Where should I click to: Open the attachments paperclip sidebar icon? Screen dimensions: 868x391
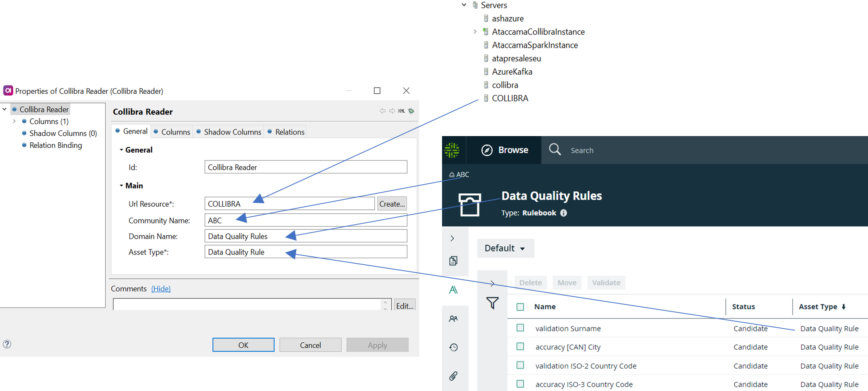click(x=453, y=376)
